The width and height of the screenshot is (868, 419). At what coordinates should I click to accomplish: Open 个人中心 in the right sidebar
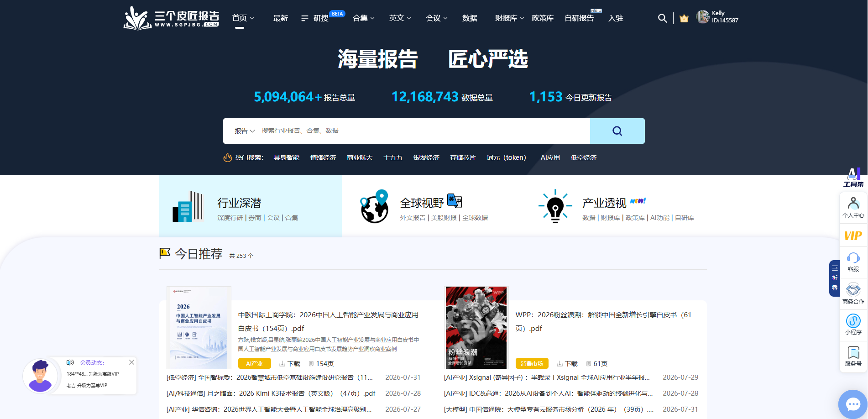pos(853,208)
